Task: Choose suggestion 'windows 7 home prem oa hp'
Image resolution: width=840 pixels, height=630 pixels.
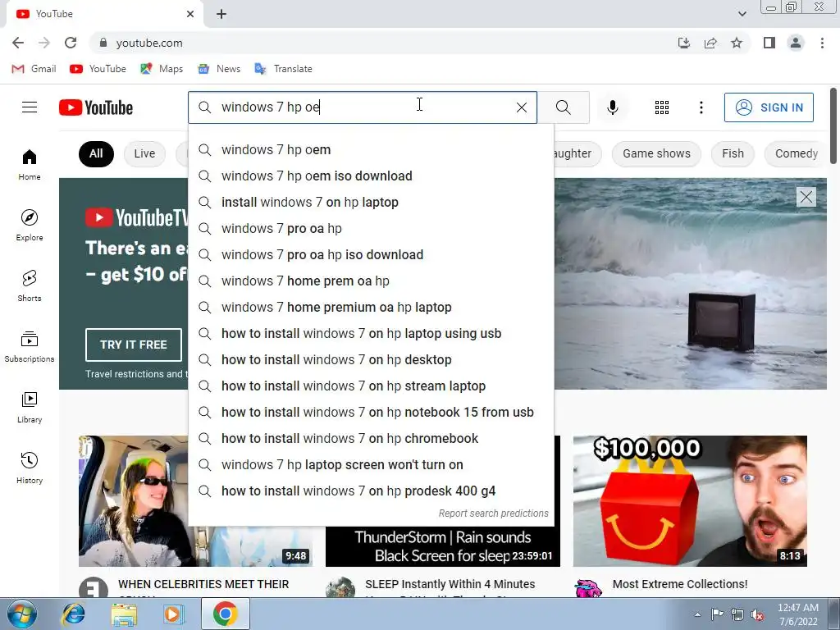Action: 371,281
